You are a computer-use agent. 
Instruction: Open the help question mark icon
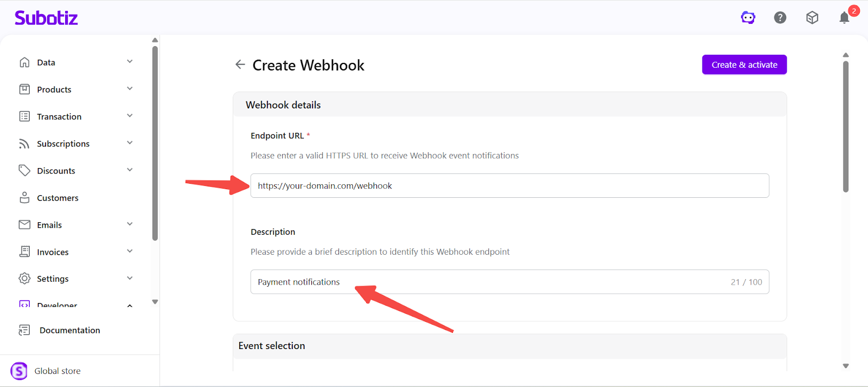[780, 18]
